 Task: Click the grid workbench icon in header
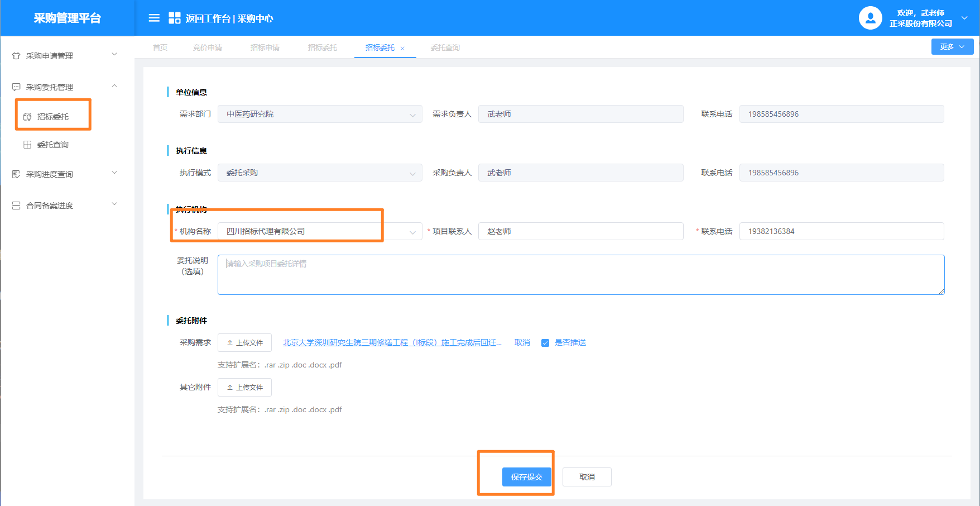pyautogui.click(x=175, y=18)
